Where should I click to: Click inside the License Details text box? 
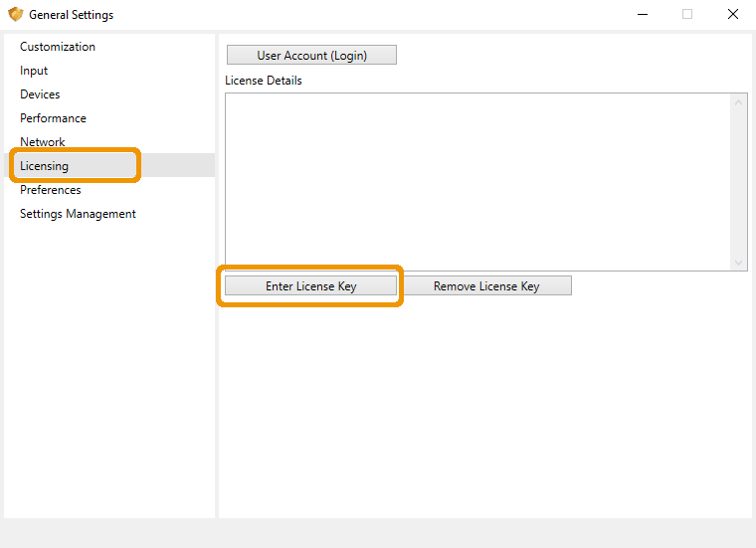click(477, 182)
